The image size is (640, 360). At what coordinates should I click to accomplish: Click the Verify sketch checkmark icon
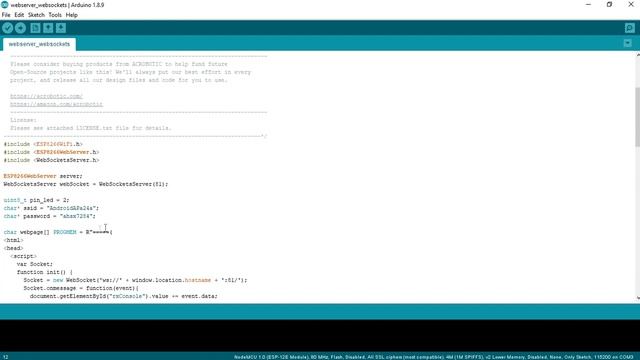(x=8, y=28)
